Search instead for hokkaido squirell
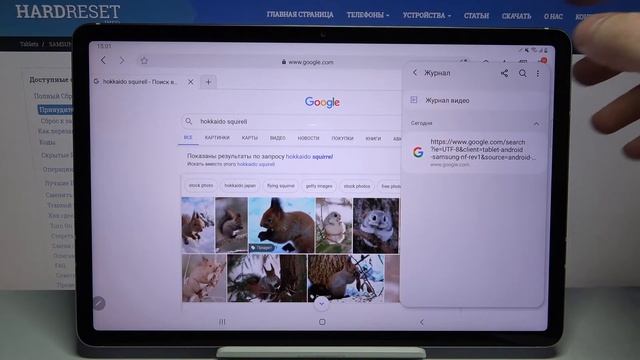Image resolution: width=640 pixels, height=360 pixels. coord(256,164)
